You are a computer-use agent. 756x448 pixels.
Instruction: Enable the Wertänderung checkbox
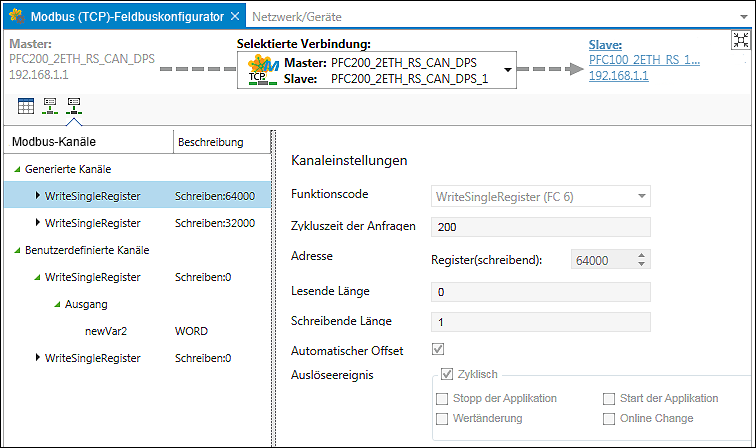[x=442, y=419]
